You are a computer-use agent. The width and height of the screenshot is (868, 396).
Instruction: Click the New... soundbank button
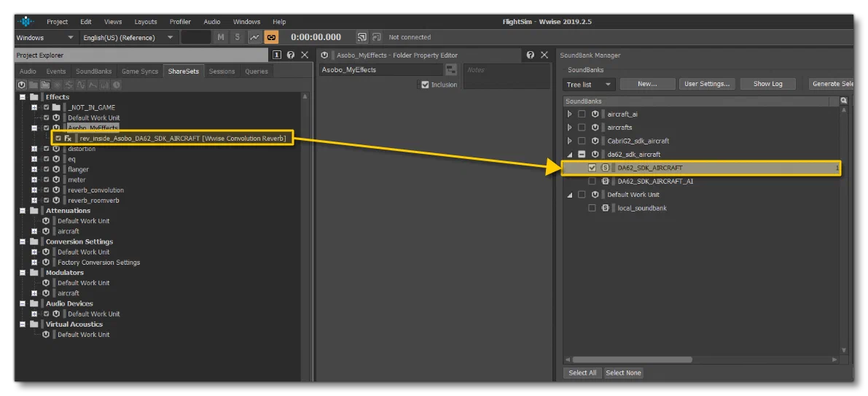tap(647, 84)
